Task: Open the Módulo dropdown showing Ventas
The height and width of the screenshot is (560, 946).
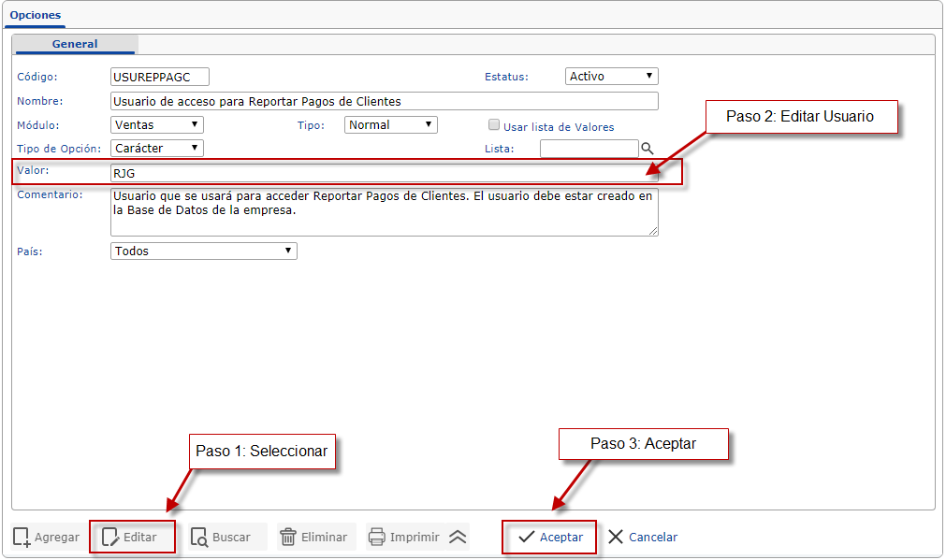Action: tap(156, 124)
